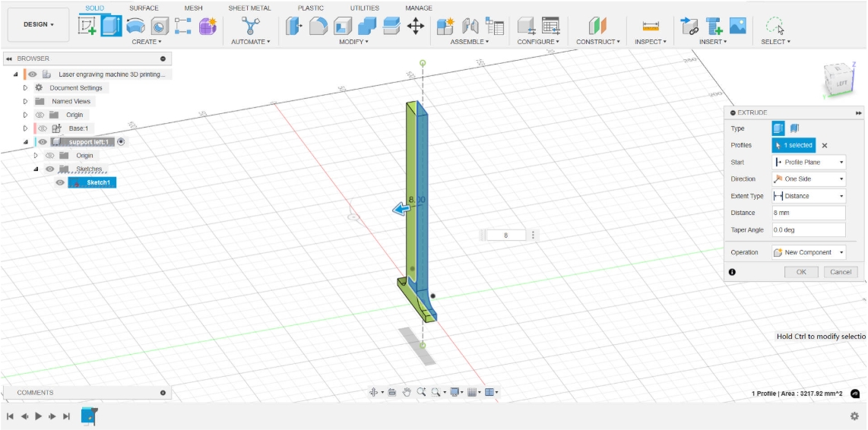Select the Create Sketch tool
868x430 pixels.
[x=87, y=26]
